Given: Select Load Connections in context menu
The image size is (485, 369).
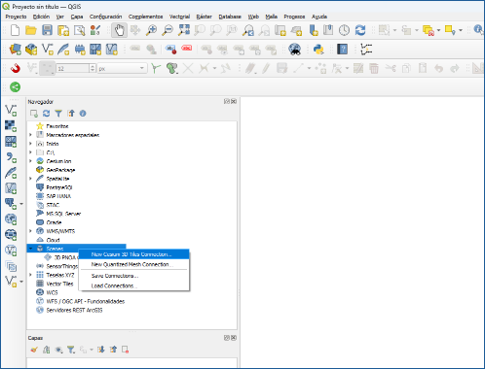Looking at the screenshot, I should (x=134, y=286).
